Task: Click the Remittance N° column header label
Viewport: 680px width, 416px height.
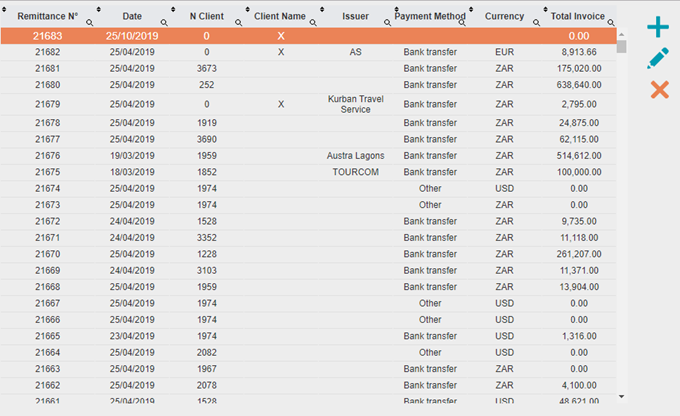Action: [x=48, y=16]
